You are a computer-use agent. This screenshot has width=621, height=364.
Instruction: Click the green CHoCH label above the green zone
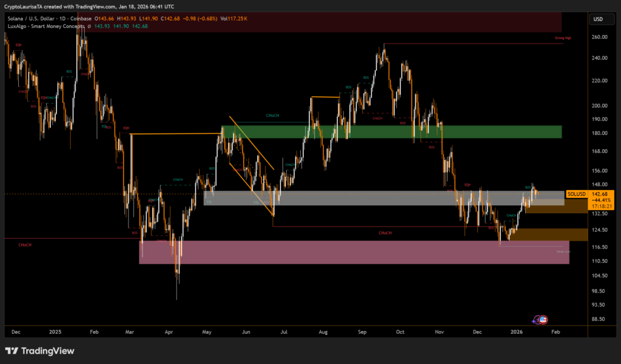[273, 115]
